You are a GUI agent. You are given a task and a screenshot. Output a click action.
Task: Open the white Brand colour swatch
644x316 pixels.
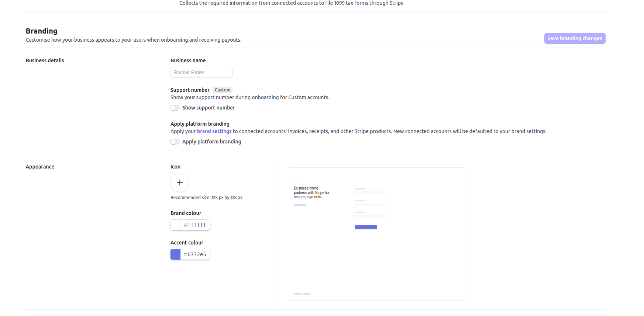[176, 225]
